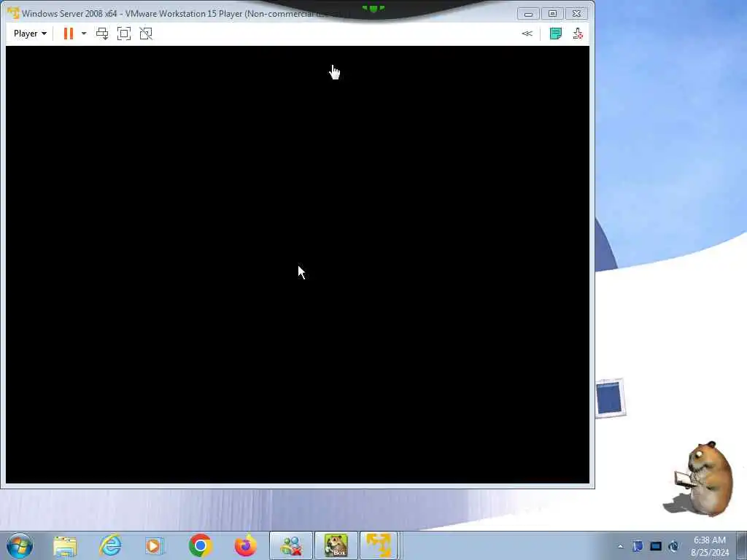The image size is (747, 560).
Task: Expand the power options arrow beside Pause
Action: [x=84, y=34]
